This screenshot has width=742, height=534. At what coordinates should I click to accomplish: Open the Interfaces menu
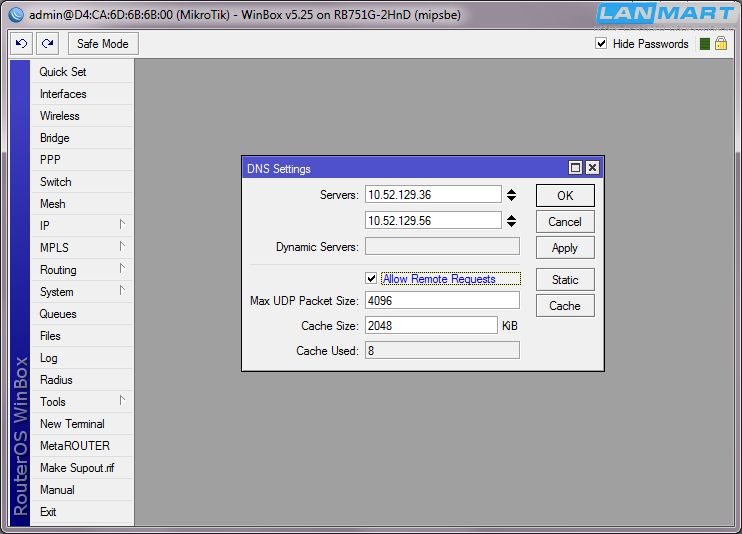(81, 94)
